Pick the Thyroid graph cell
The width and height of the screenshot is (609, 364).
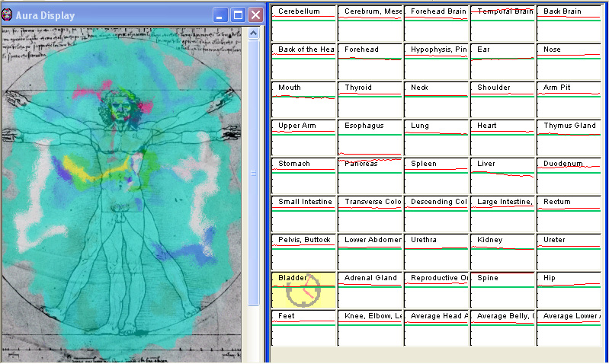[370, 99]
